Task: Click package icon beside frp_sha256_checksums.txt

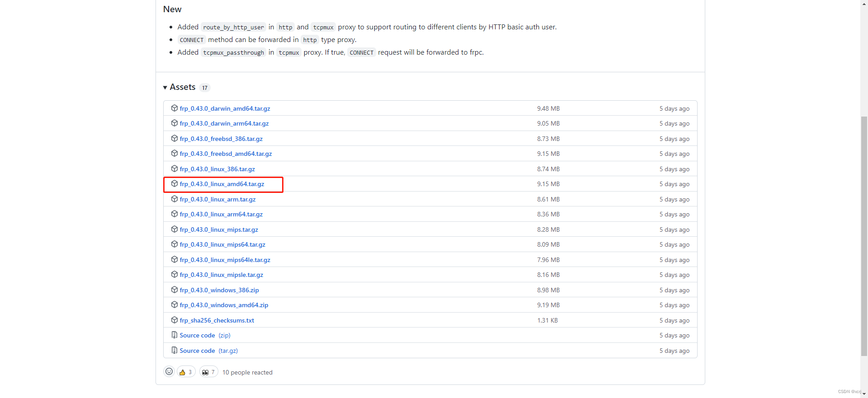Action: pyautogui.click(x=175, y=320)
